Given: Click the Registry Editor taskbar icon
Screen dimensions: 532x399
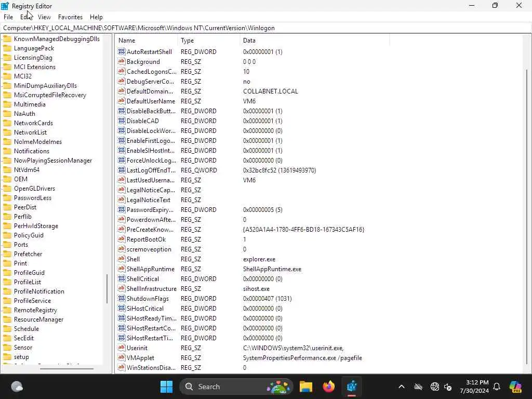Looking at the screenshot, I should point(352,387).
